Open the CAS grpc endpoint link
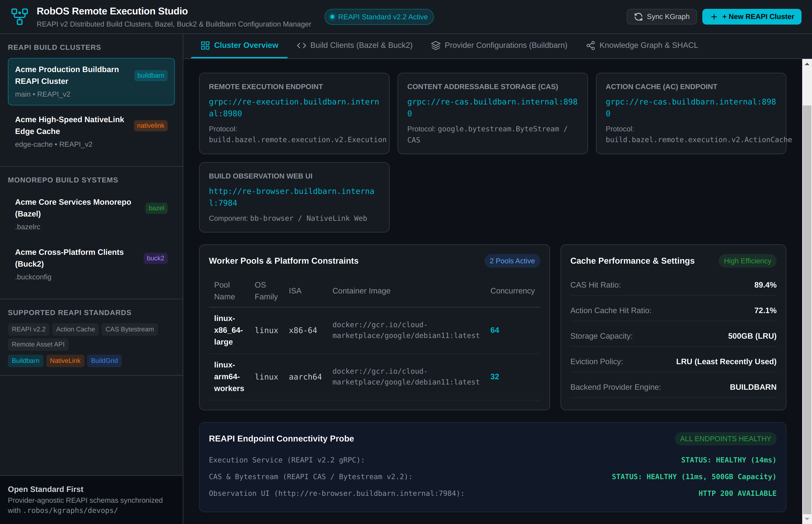 (x=492, y=107)
